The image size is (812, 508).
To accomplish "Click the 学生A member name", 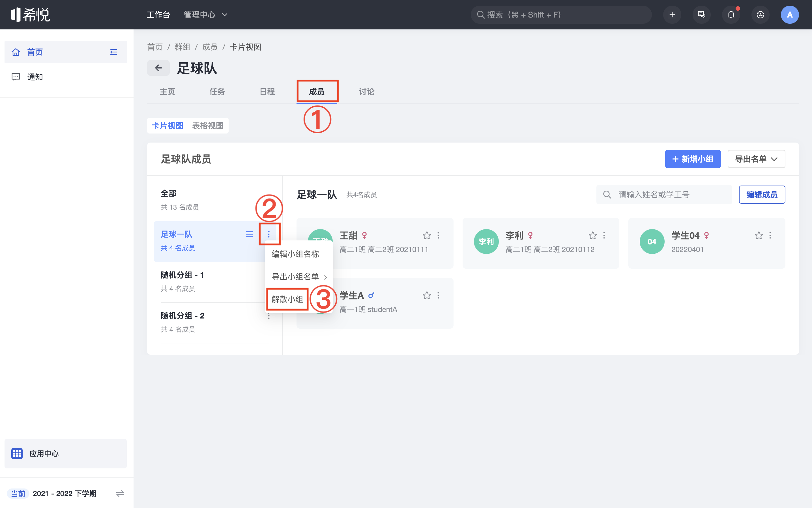I will pos(352,295).
